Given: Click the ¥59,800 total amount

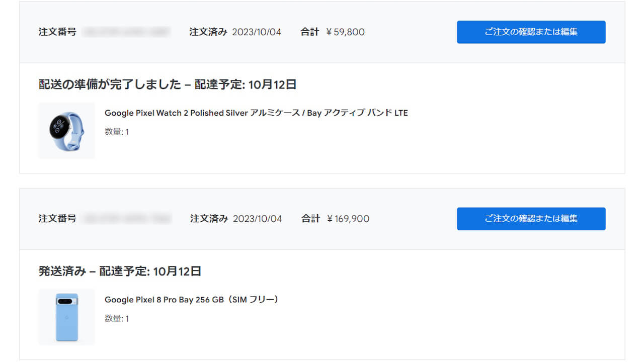Looking at the screenshot, I should click(x=345, y=32).
